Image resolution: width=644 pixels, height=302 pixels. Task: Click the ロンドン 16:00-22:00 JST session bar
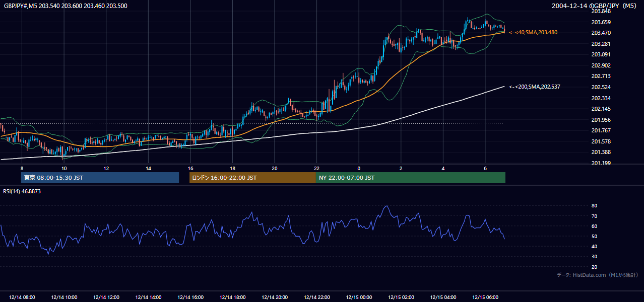tap(252, 178)
